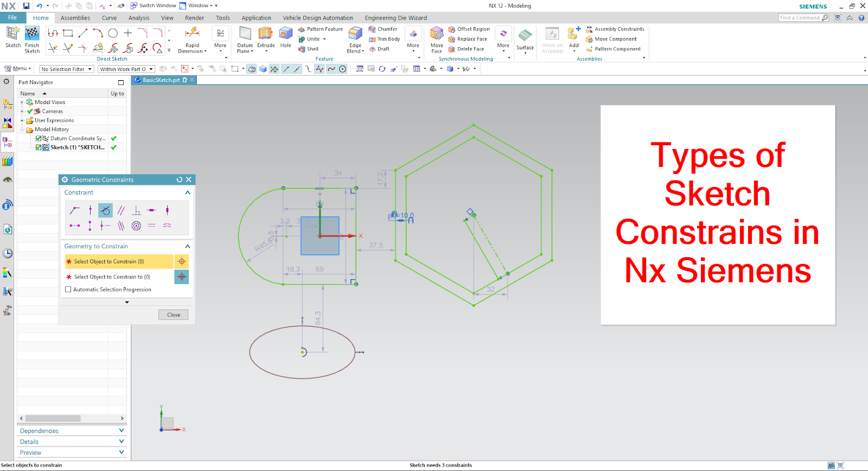Select the Arc sketch tool
The height and width of the screenshot is (471, 868).
click(98, 33)
